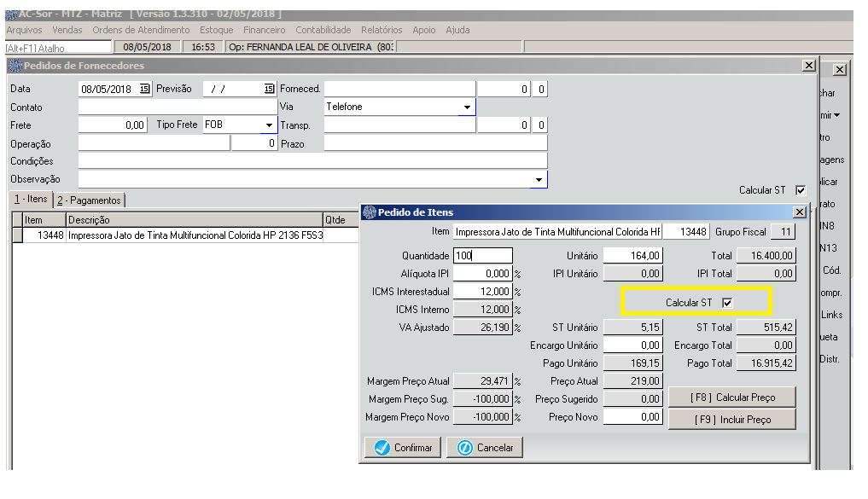
Task: Open the Vendas menu
Action: (67, 30)
